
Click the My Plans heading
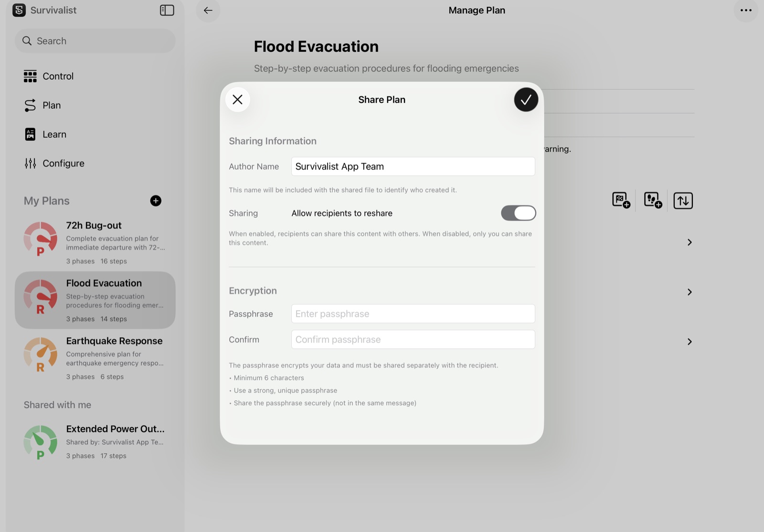pyautogui.click(x=47, y=201)
